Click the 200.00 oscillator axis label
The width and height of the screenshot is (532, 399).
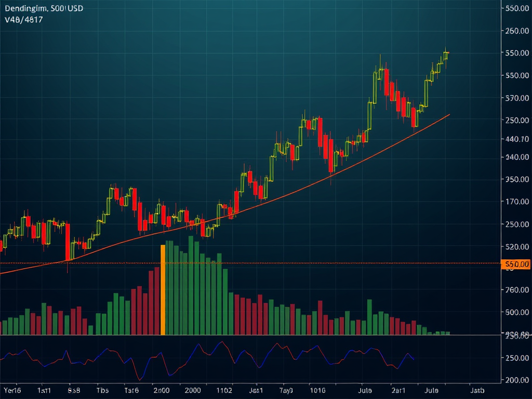516,380
